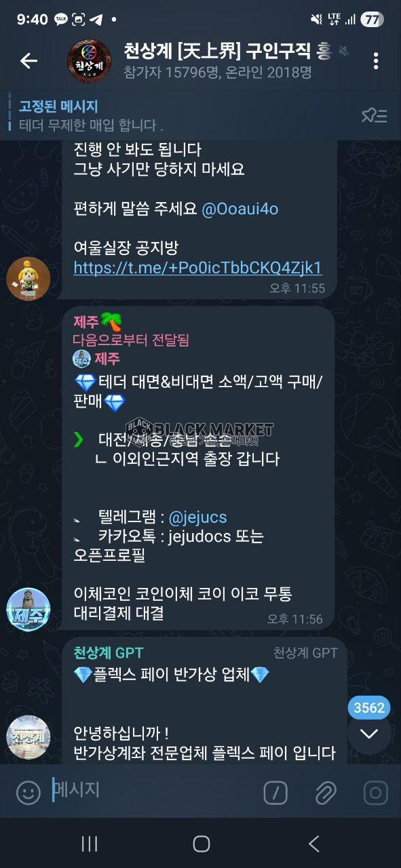The width and height of the screenshot is (401, 868).
Task: Open the 천상계 group profile picture
Action: 89,61
